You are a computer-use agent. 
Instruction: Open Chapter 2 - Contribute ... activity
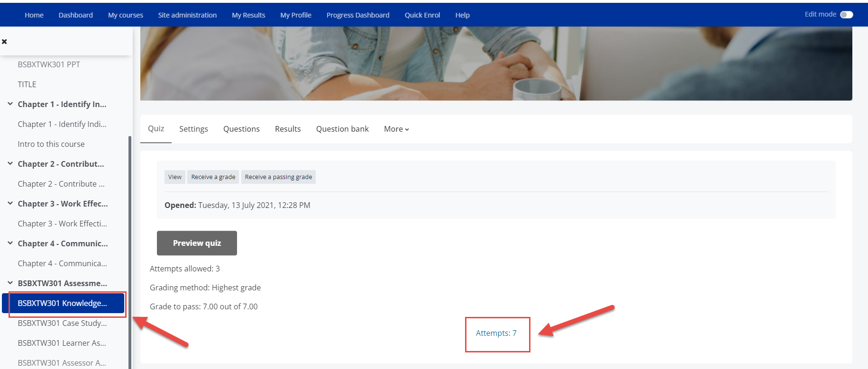coord(61,184)
